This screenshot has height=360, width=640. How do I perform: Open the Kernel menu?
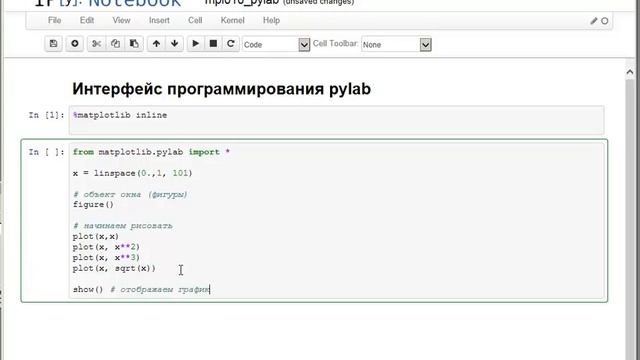(233, 20)
